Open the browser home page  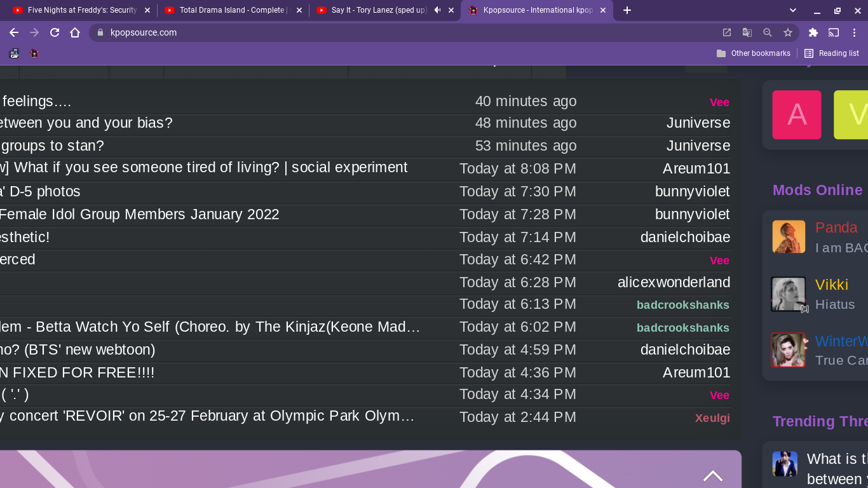(x=75, y=32)
